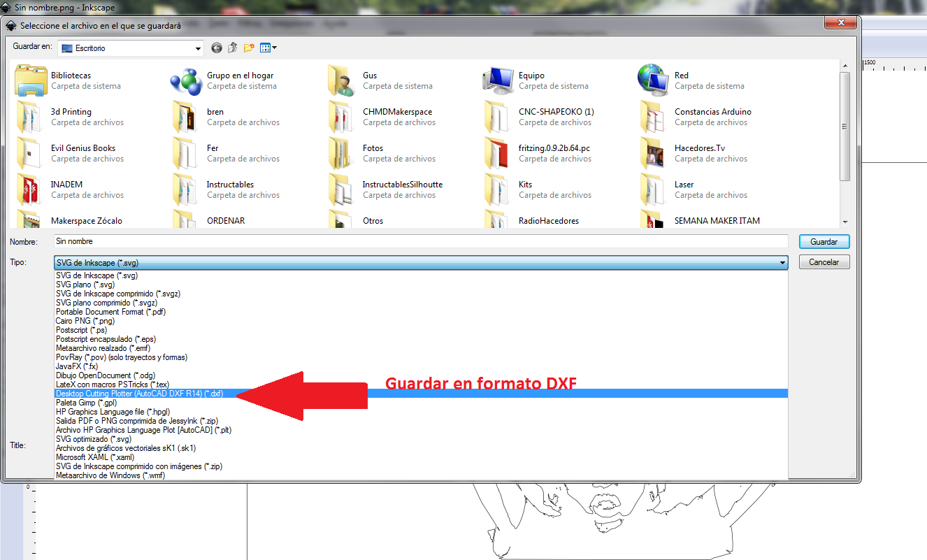Viewport: 927px width, 560px height.
Task: Select the Evil Genius Books folder
Action: 70,153
